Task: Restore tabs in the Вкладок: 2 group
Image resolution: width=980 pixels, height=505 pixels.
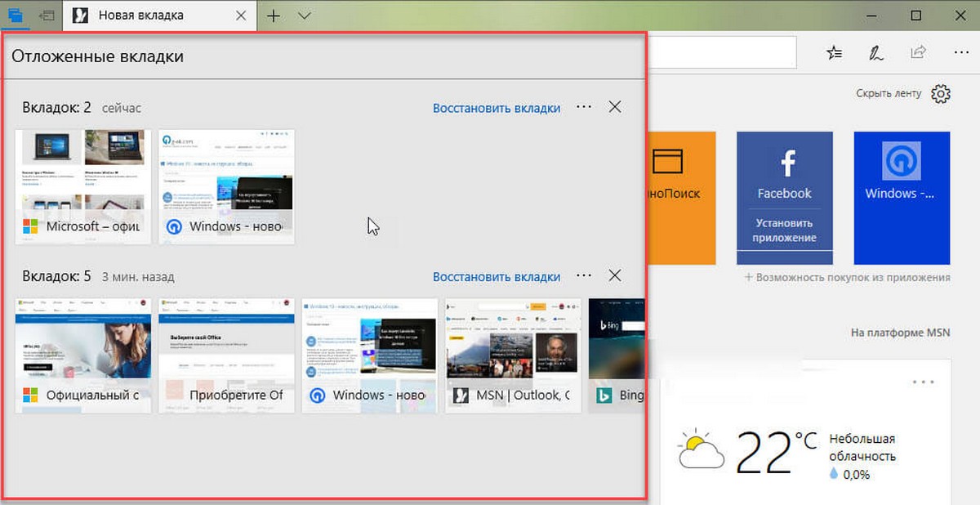Action: click(x=497, y=108)
